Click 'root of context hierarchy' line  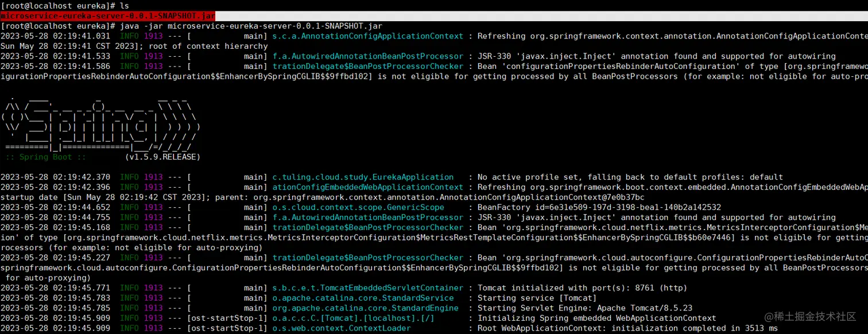coord(134,46)
